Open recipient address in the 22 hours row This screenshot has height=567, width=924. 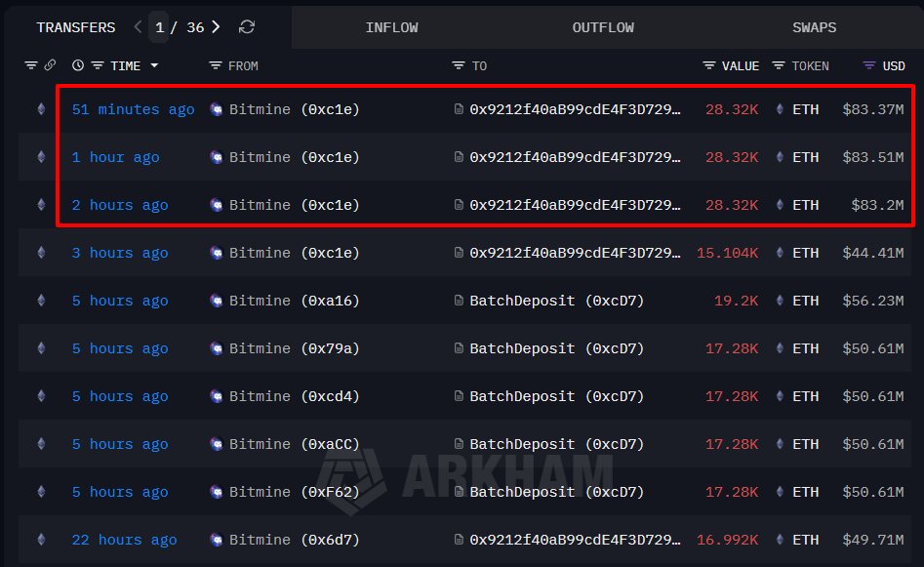coord(575,540)
